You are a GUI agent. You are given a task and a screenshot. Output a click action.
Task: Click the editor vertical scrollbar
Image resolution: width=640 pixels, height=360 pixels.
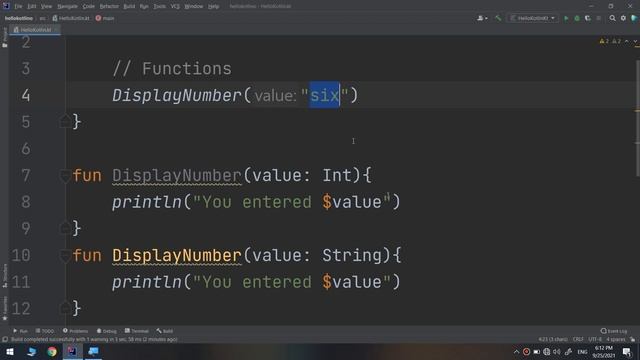[x=637, y=118]
